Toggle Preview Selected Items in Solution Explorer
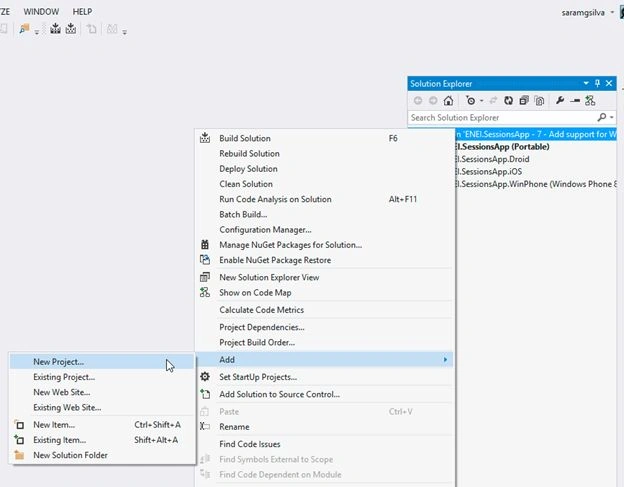Image resolution: width=624 pixels, height=487 pixels. point(575,101)
